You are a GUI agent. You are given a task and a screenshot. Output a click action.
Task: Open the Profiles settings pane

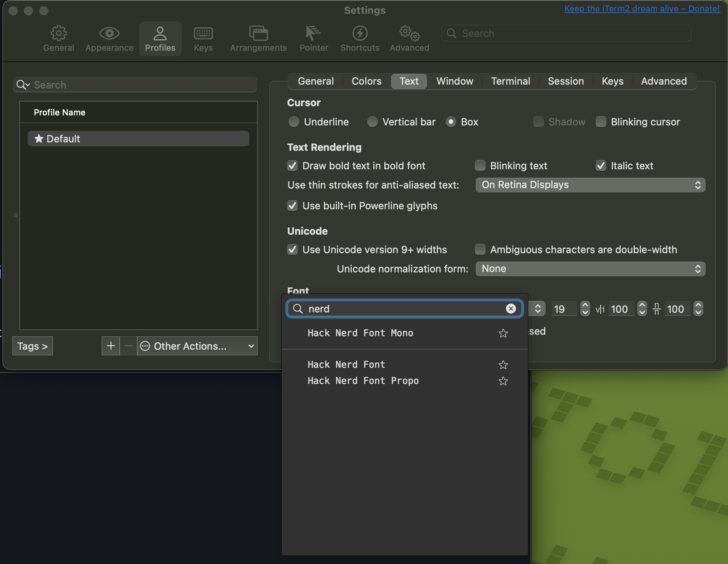click(x=160, y=38)
